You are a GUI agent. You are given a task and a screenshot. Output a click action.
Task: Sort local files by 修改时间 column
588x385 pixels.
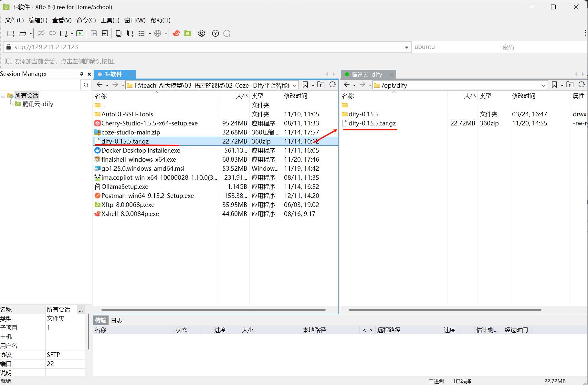coord(296,96)
